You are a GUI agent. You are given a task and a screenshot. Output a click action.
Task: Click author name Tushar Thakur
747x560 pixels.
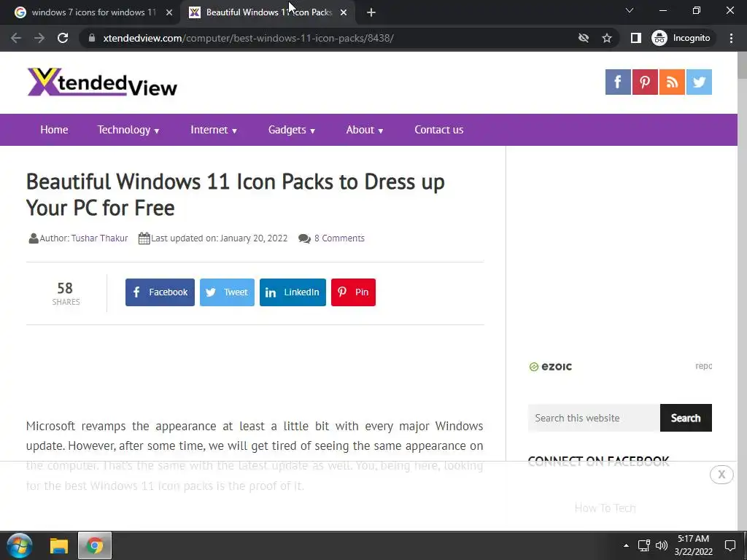tap(99, 238)
